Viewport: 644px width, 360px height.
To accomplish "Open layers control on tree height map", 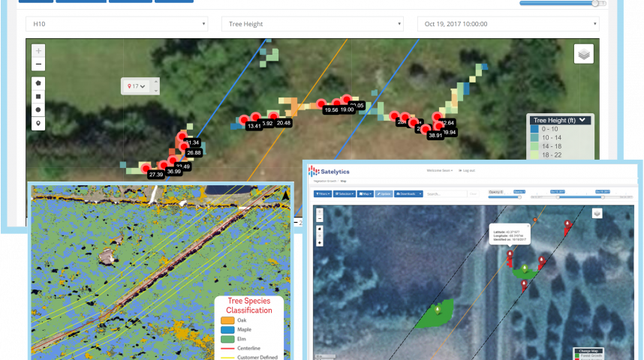I will tap(584, 54).
